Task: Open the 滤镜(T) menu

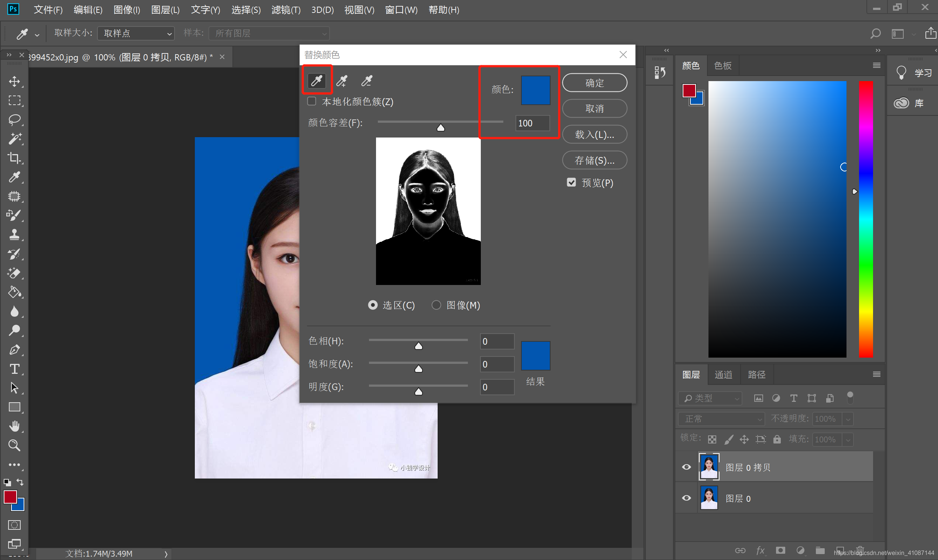Action: (286, 10)
